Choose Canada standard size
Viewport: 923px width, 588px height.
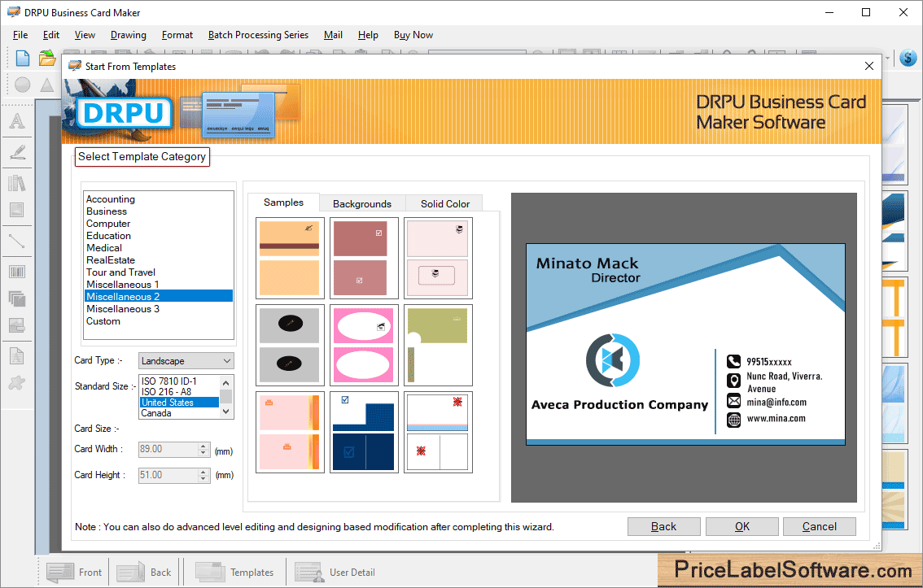[x=180, y=413]
